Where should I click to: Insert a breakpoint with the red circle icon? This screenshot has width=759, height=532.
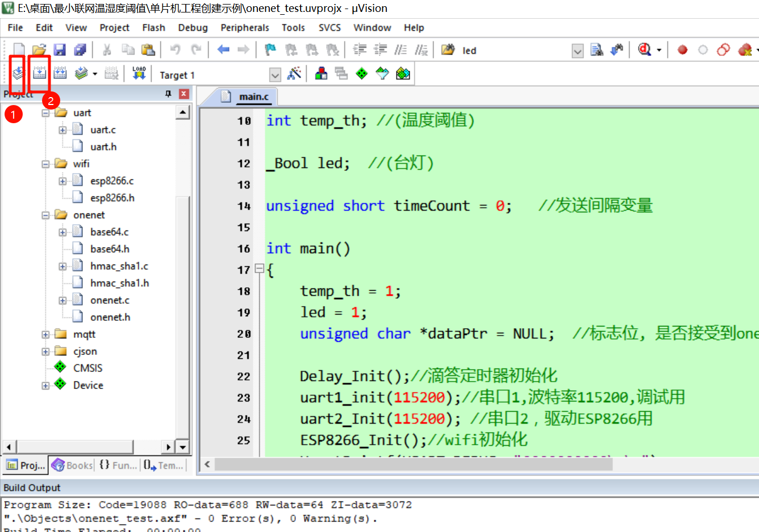[682, 50]
